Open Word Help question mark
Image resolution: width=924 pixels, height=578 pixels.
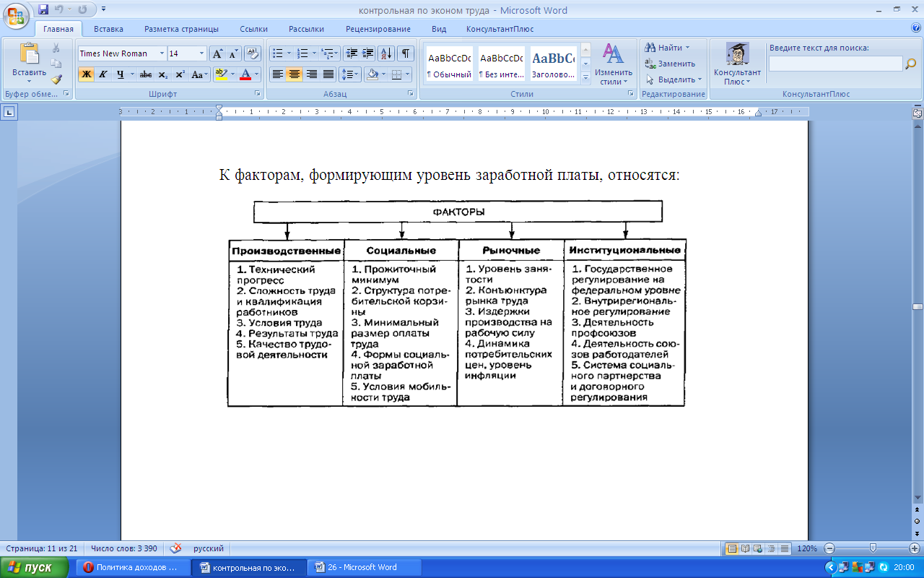pos(916,29)
